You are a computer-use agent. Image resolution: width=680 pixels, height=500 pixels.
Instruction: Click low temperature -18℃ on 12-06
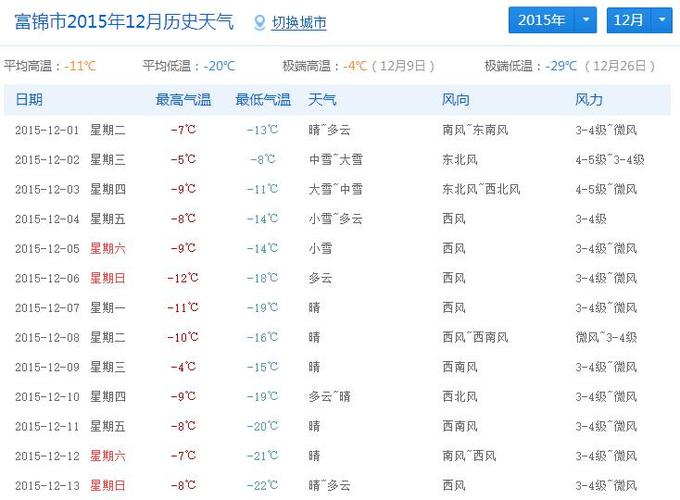tap(262, 278)
